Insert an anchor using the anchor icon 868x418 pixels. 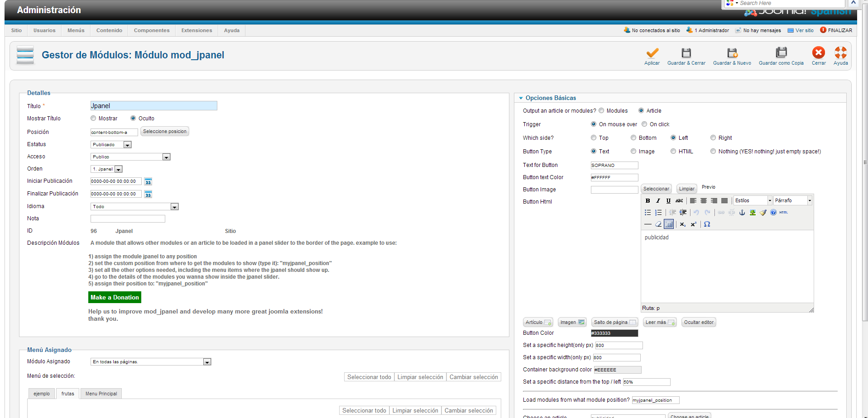click(742, 213)
